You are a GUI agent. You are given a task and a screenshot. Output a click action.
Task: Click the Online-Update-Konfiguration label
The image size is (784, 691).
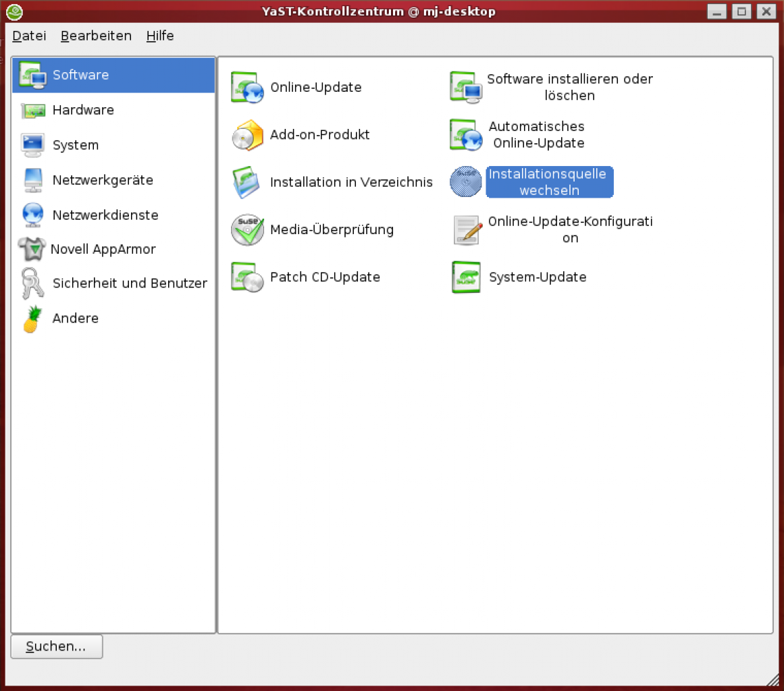[x=571, y=230]
